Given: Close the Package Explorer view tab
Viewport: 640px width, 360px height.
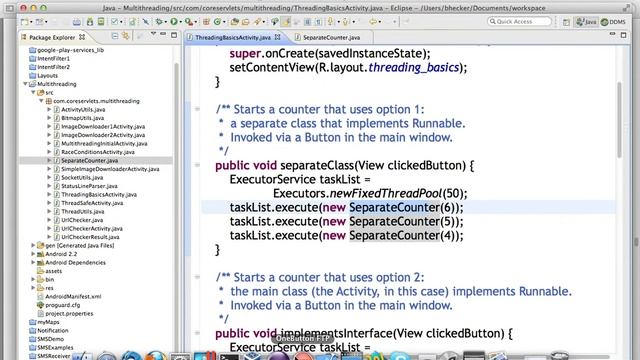Looking at the screenshot, I should point(82,37).
